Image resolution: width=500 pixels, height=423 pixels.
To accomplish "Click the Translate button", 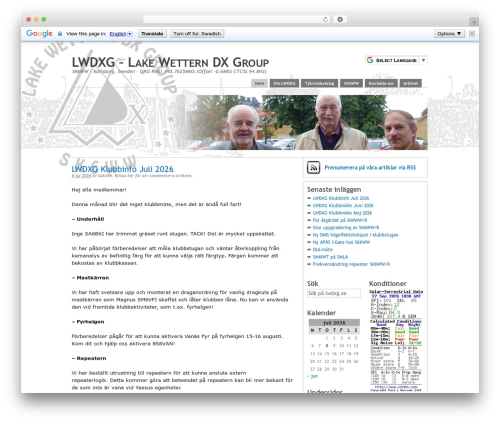I will (x=152, y=34).
